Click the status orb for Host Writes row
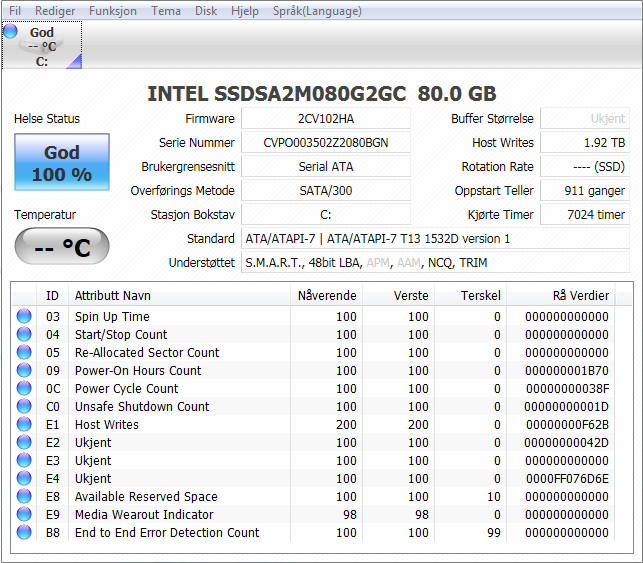The height and width of the screenshot is (563, 643). coord(24,424)
